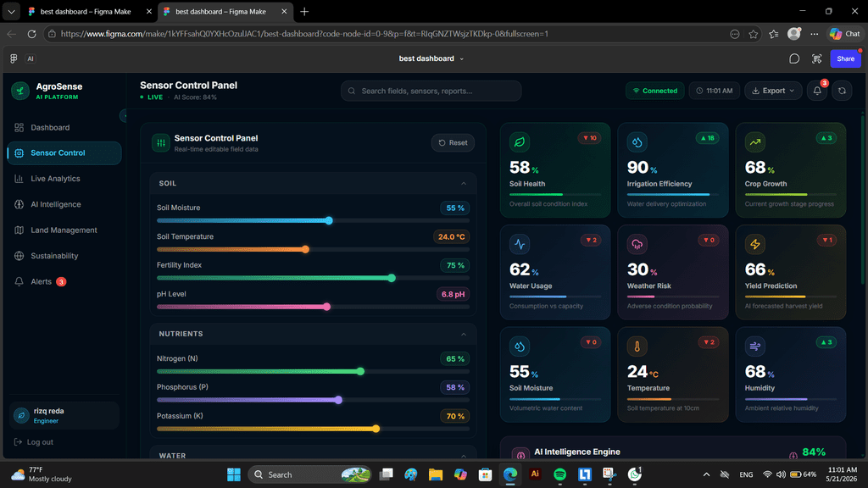Open the Export dropdown
The image size is (868, 488).
pyautogui.click(x=773, y=91)
